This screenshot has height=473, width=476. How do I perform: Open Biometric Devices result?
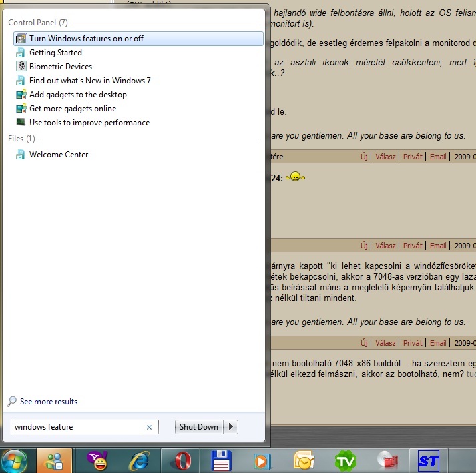tap(61, 67)
